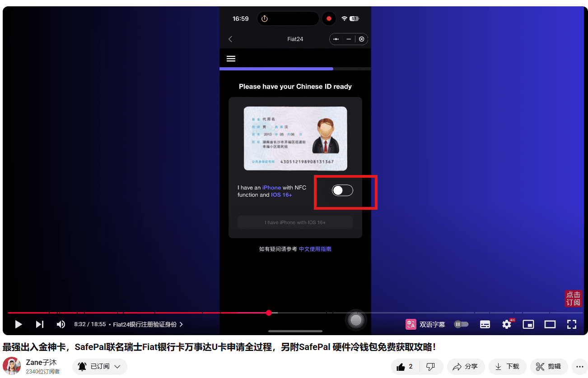Open the 中文使用指南 link

click(315, 249)
